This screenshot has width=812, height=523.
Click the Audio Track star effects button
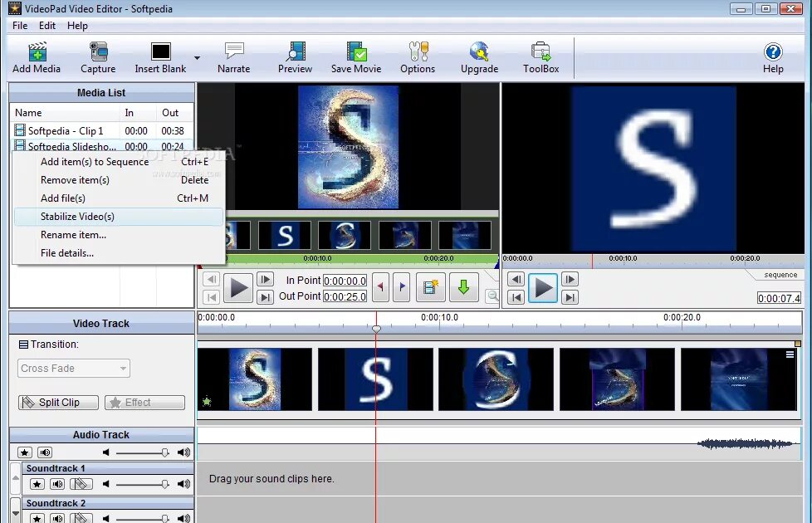(x=25, y=452)
